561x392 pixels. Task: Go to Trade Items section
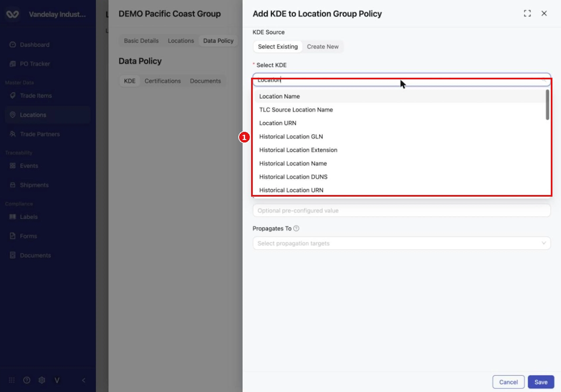click(x=36, y=96)
